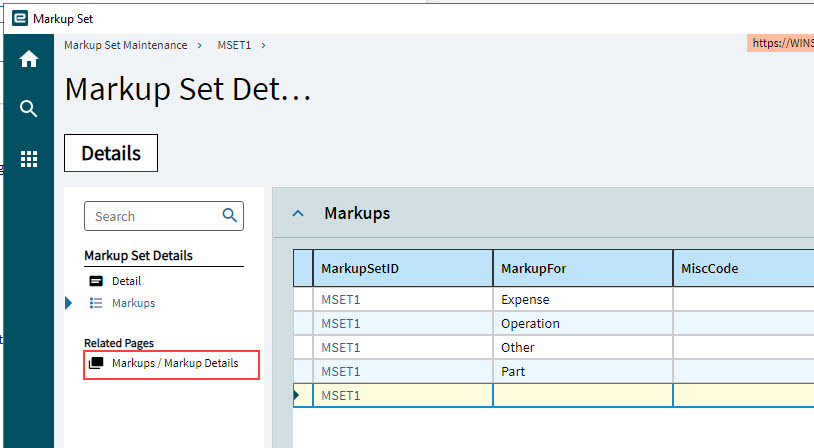The image size is (814, 448).
Task: Click the Markups list icon in navigation
Action: pos(96,303)
